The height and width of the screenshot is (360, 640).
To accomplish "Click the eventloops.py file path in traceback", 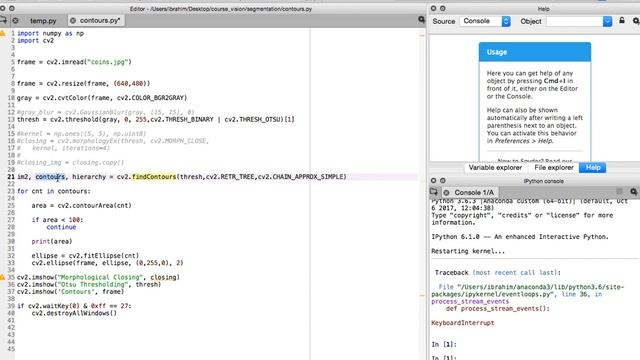I will coord(527,291).
